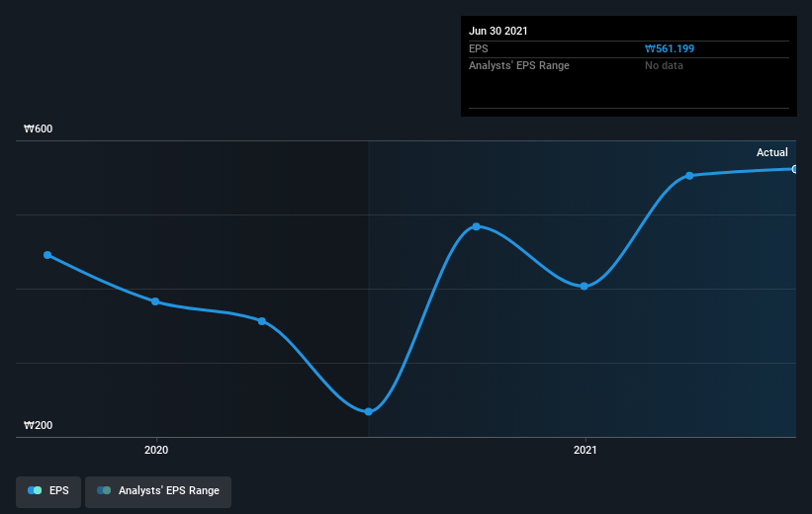The width and height of the screenshot is (812, 514).
Task: Click the third data point before the dip
Action: [x=262, y=321]
